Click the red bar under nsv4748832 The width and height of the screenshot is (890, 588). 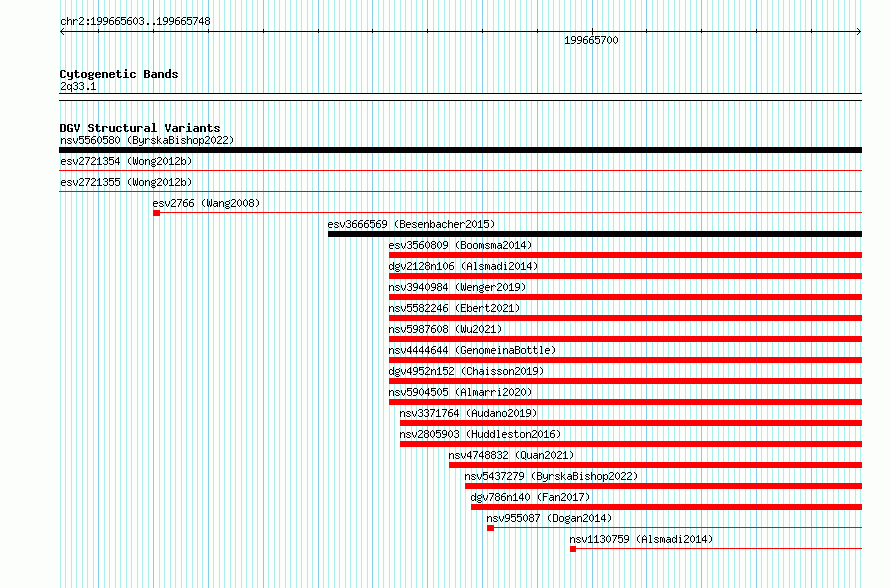point(656,465)
